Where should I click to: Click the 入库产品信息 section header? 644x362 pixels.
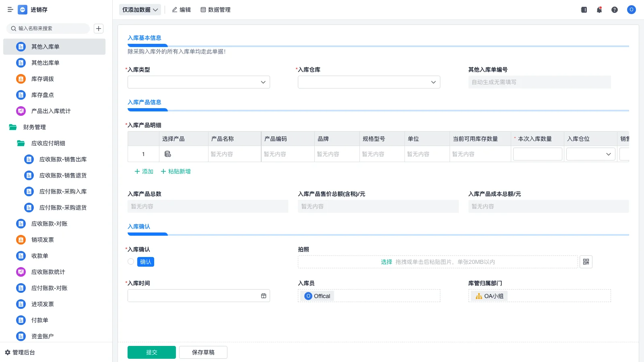(x=144, y=102)
